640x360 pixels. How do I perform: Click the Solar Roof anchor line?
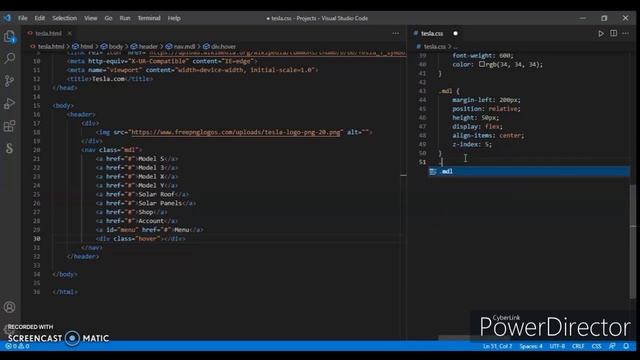(142, 194)
